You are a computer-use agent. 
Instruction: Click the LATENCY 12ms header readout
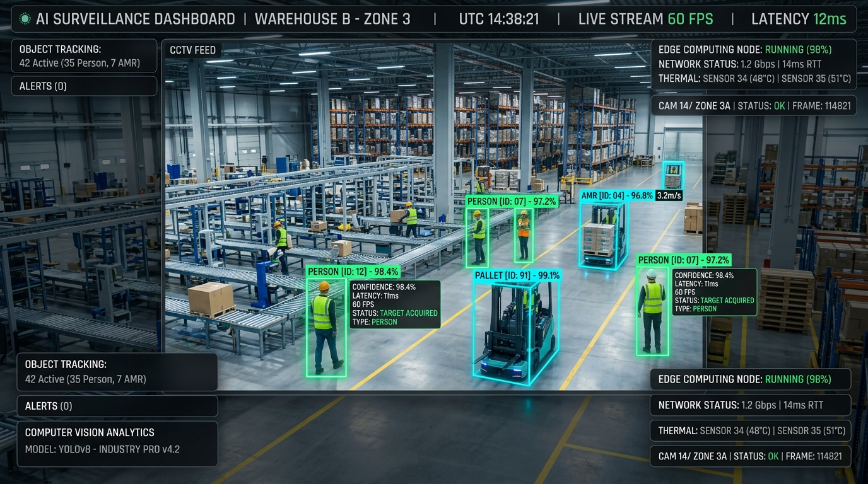pos(799,19)
